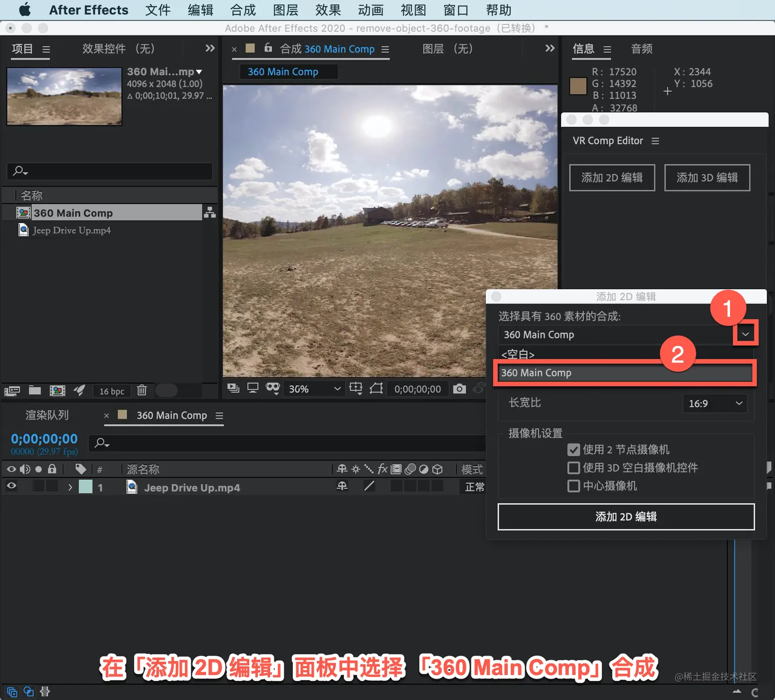Create a new folder in Project panel
Viewport: 775px width, 700px height.
(x=35, y=390)
